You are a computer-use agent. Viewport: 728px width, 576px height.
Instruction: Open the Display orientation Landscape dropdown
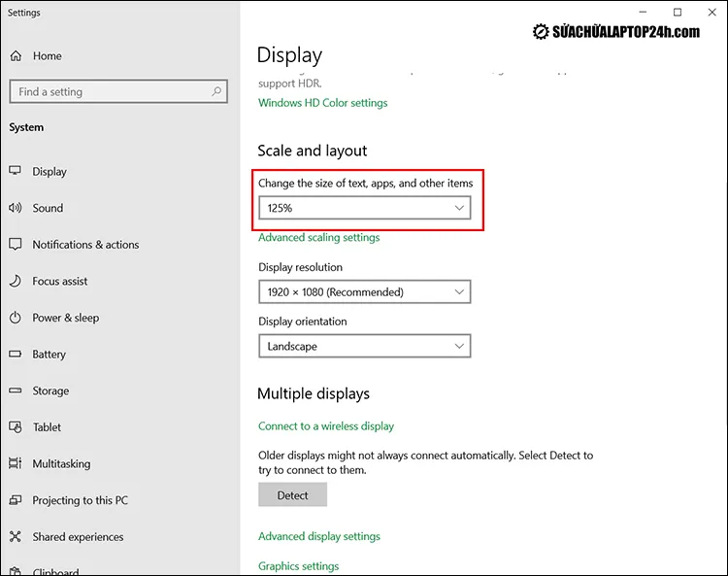click(x=364, y=346)
